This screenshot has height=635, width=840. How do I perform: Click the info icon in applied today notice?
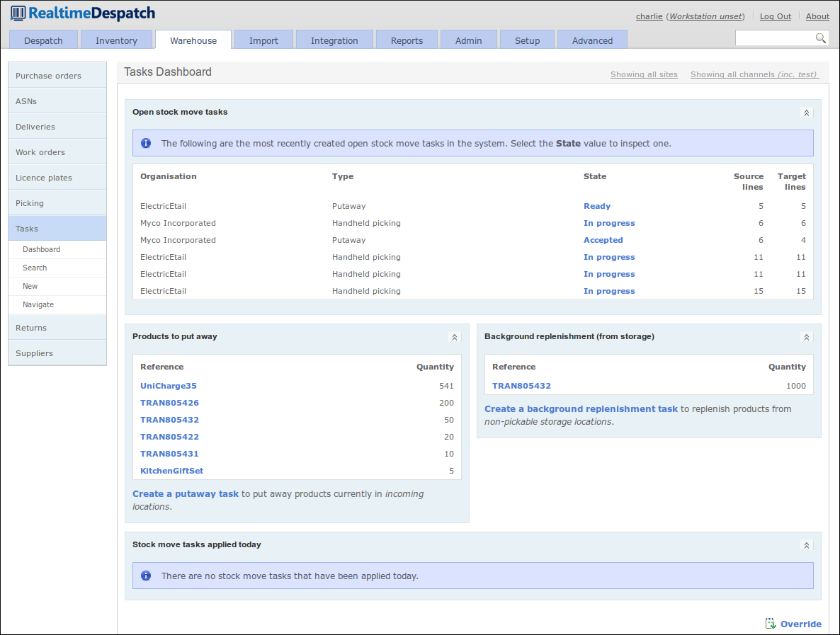[146, 576]
